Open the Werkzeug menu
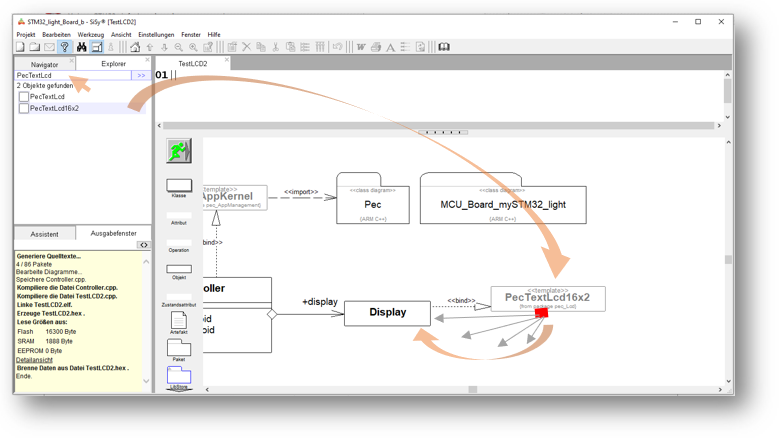 (x=91, y=35)
